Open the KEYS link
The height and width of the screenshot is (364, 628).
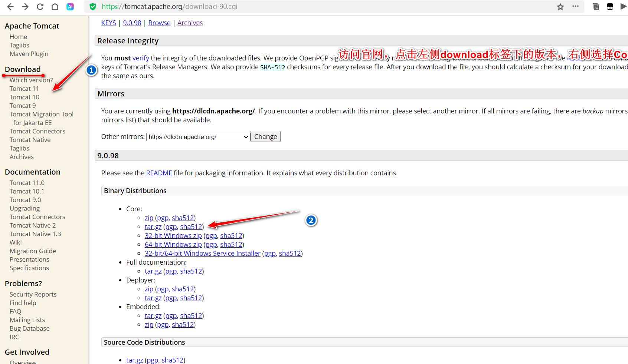(109, 23)
